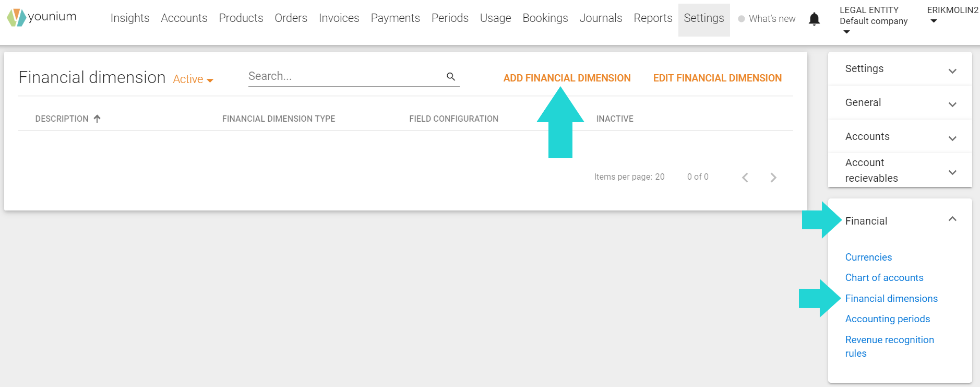Click the What's new status dot

[741, 19]
